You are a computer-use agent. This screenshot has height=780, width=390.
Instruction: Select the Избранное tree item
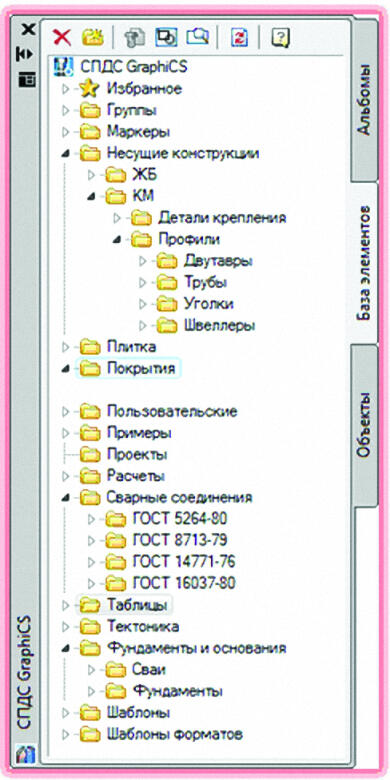144,89
